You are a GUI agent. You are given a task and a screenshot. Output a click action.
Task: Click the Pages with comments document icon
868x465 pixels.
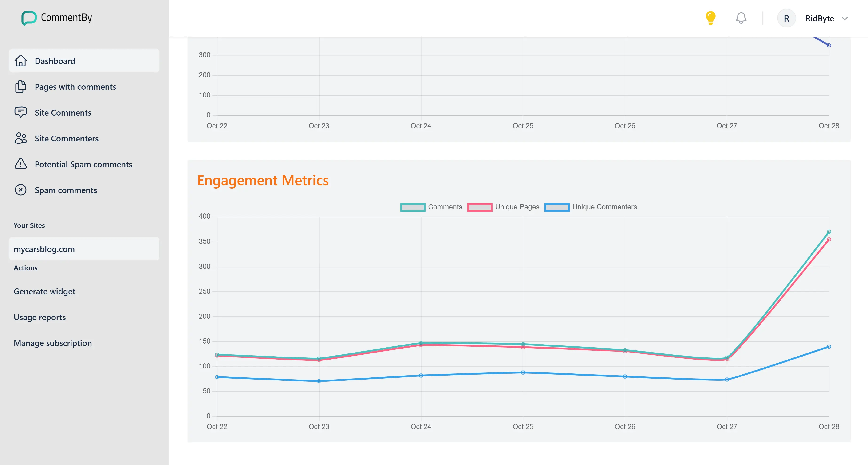point(20,86)
